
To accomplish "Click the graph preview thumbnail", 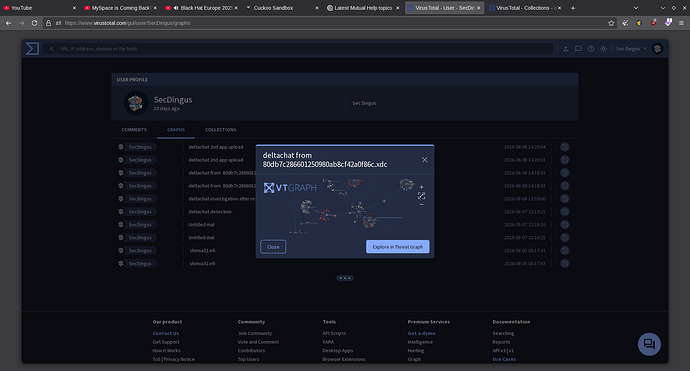I will coord(345,205).
